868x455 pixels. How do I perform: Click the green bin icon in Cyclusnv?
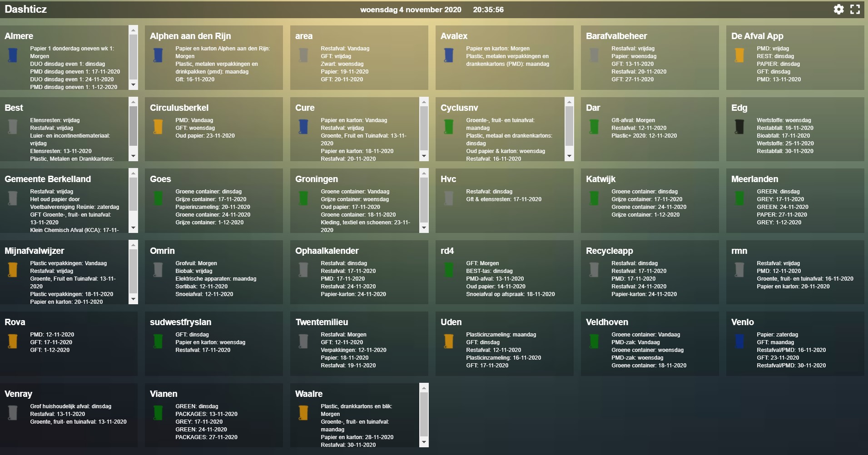(x=449, y=127)
